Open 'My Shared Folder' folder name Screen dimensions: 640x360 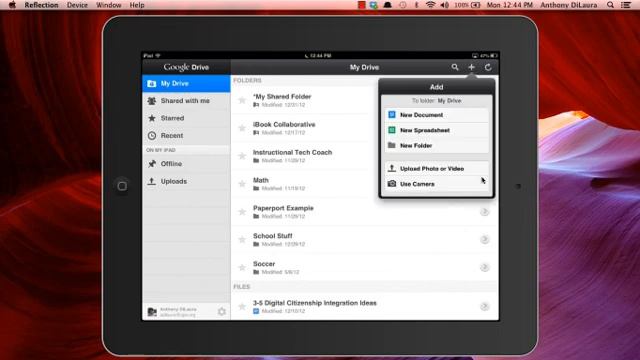[282, 97]
